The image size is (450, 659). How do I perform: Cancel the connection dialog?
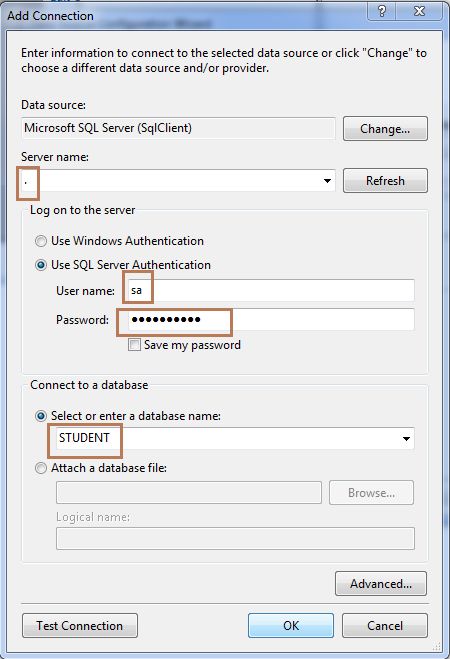[385, 625]
